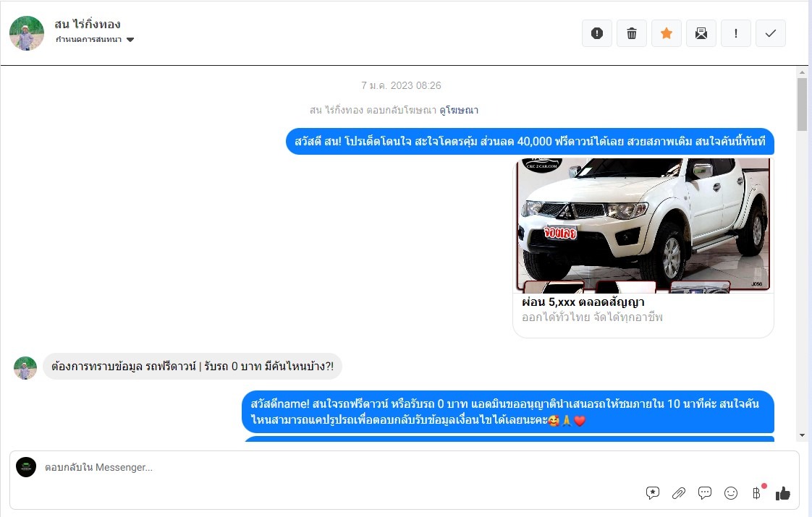The image size is (812, 517).
Task: Click the Baht payment request icon
Action: pos(757,493)
